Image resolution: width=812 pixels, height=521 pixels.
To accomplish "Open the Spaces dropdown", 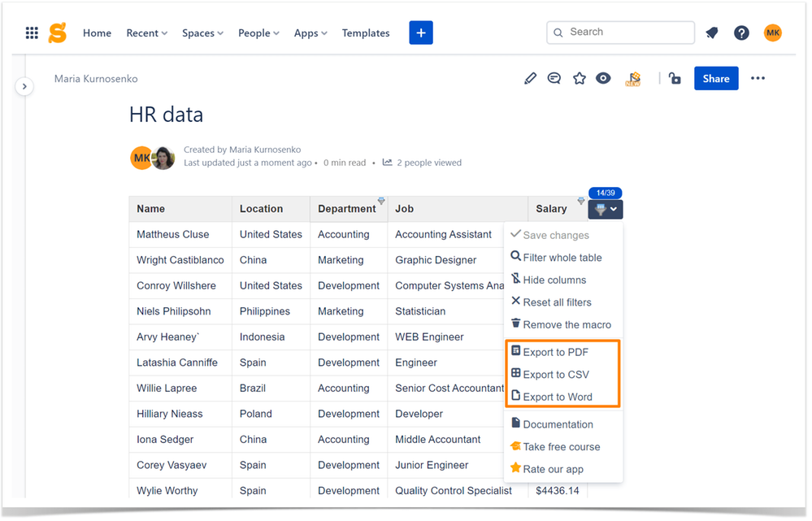I will point(202,33).
